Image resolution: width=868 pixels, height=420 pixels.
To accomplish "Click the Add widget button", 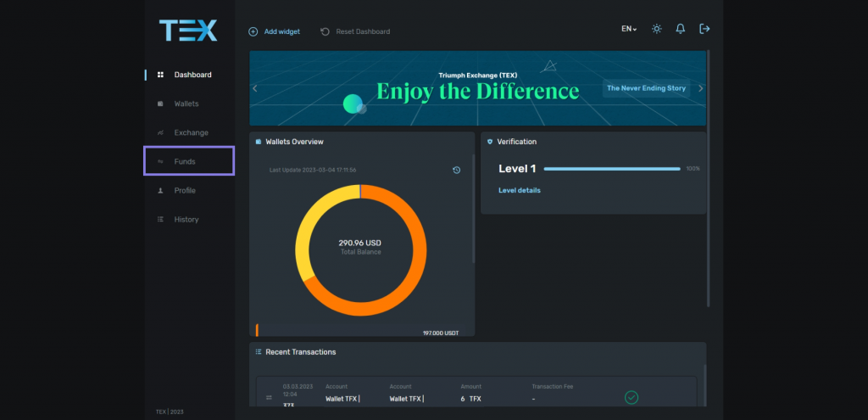I will pos(274,31).
